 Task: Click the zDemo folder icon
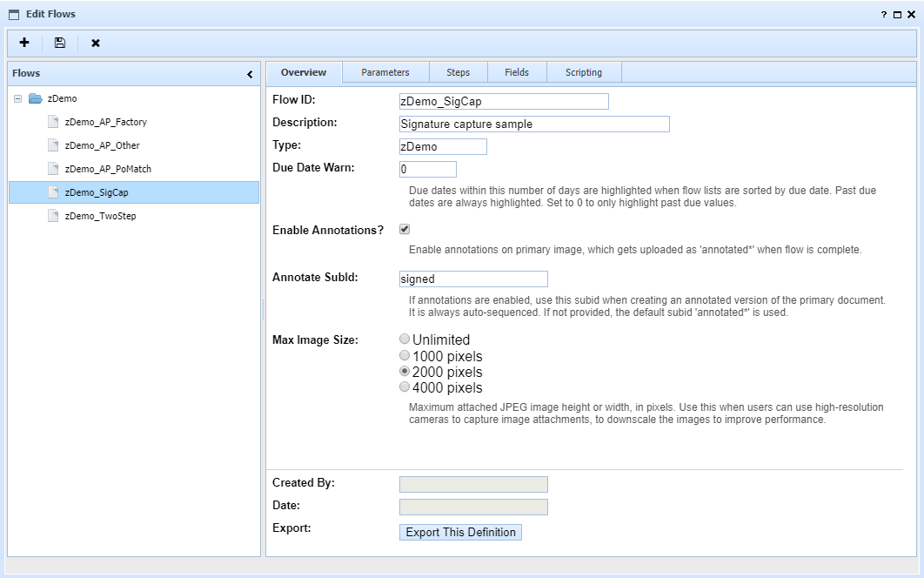tap(36, 98)
